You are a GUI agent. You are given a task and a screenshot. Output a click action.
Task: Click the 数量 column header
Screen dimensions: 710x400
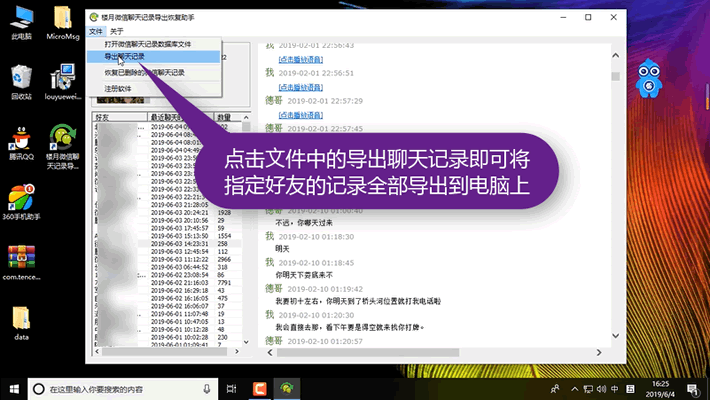pyautogui.click(x=228, y=117)
